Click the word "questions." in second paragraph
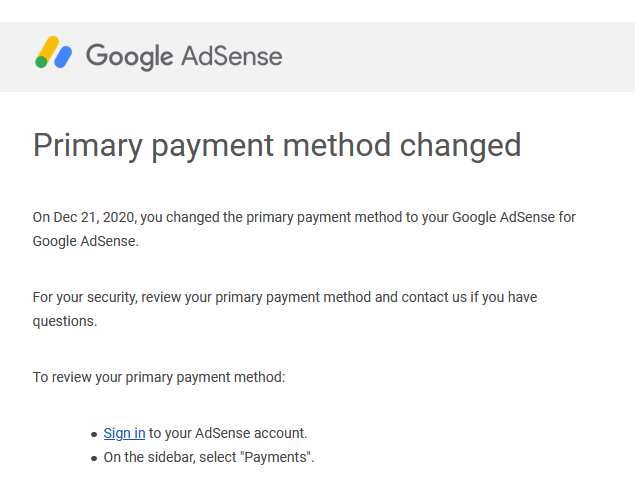The height and width of the screenshot is (491, 635). point(65,321)
